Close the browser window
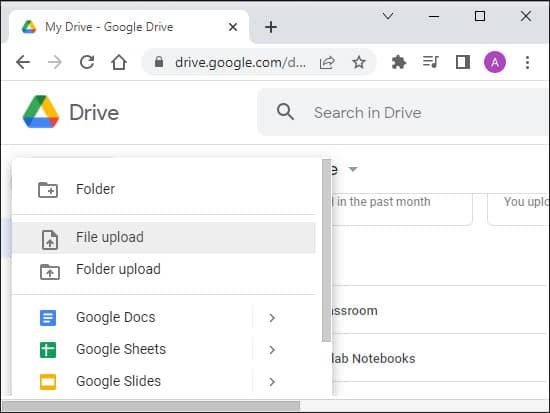 (x=526, y=16)
